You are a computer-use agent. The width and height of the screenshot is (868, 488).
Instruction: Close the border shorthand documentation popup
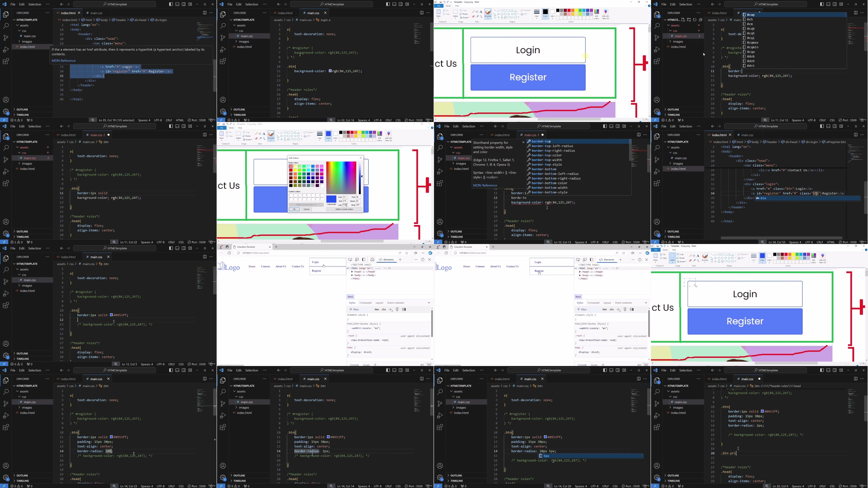523,142
